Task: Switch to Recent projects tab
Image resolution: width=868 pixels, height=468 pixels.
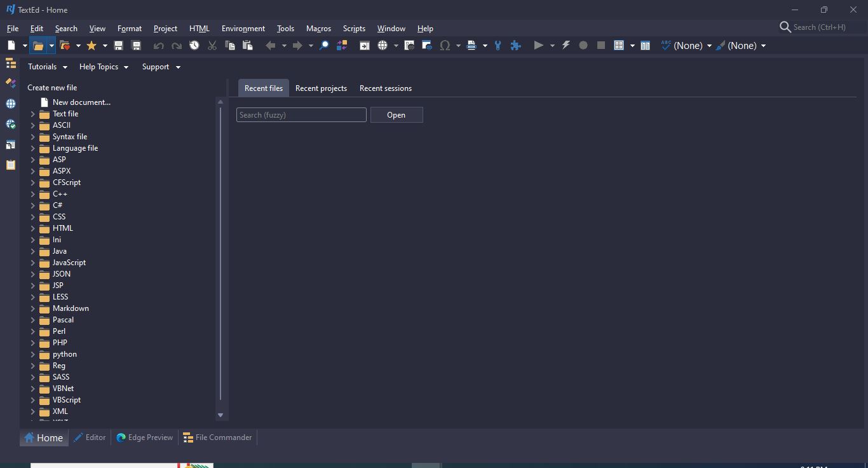Action: (x=321, y=88)
